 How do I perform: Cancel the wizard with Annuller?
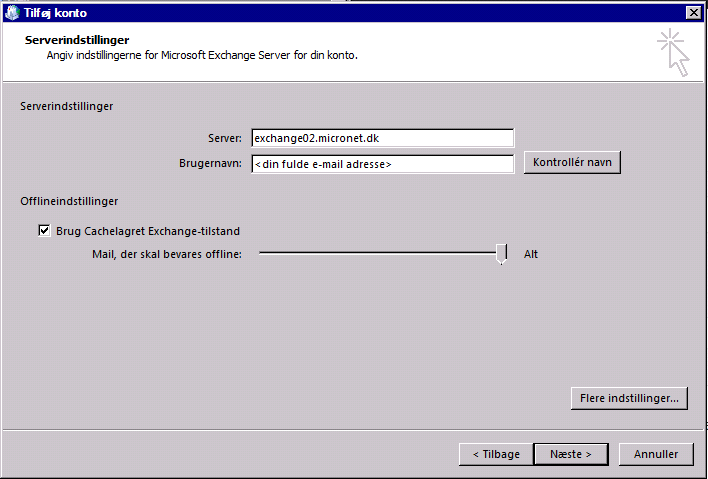tap(656, 454)
